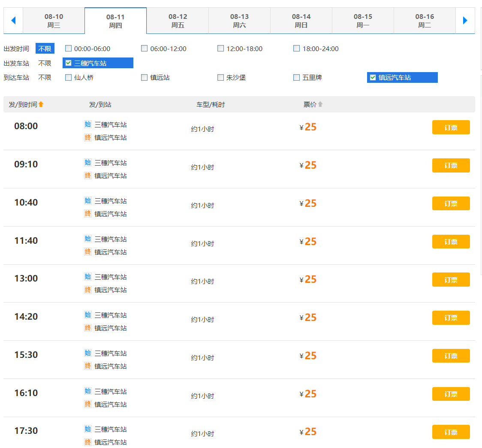
Task: Select the 08-14 周日 date tab
Action: (301, 21)
